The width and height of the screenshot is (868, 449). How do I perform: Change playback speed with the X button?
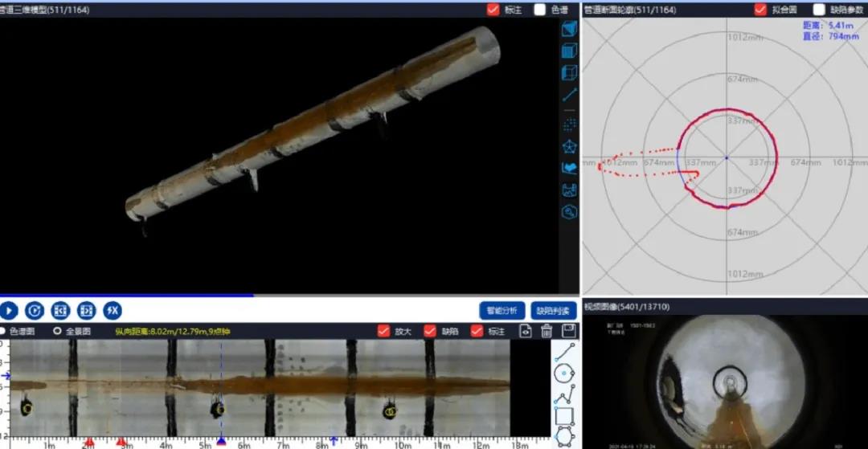(x=113, y=311)
